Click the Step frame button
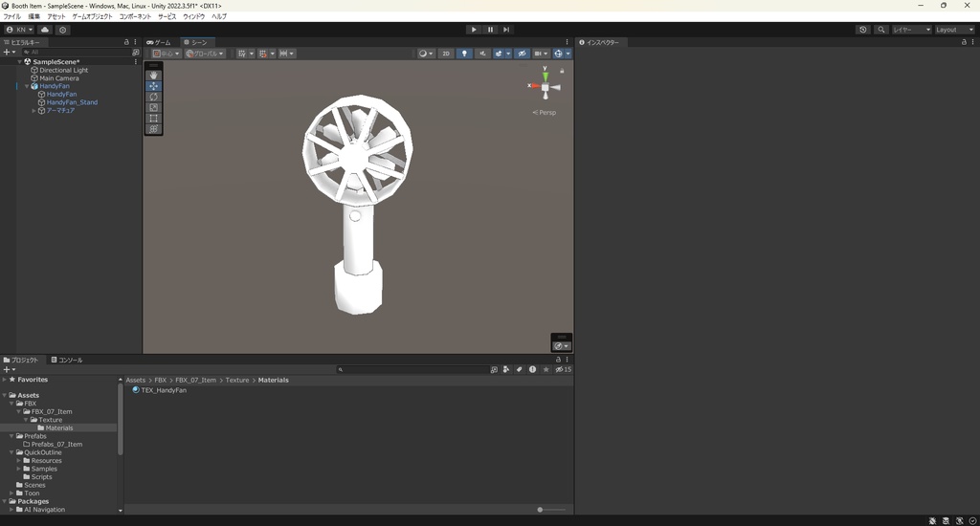 click(x=506, y=30)
